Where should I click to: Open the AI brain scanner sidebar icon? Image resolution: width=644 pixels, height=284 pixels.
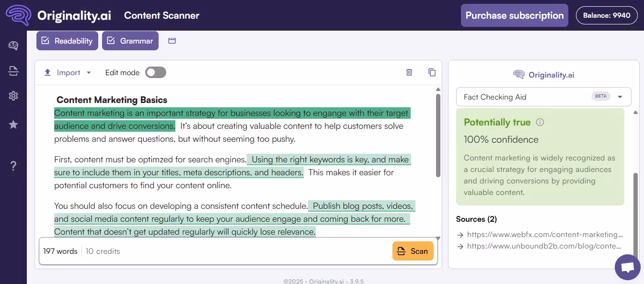click(x=13, y=45)
